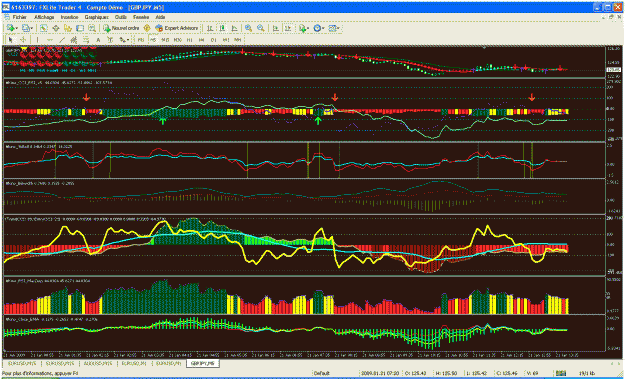
Task: Select the W1 timeframe
Action: coord(226,40)
